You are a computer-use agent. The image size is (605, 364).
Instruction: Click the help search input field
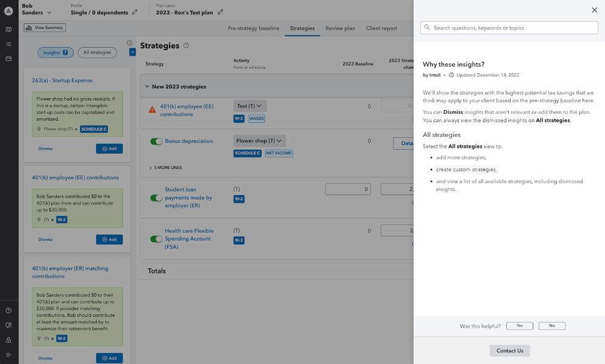[509, 28]
